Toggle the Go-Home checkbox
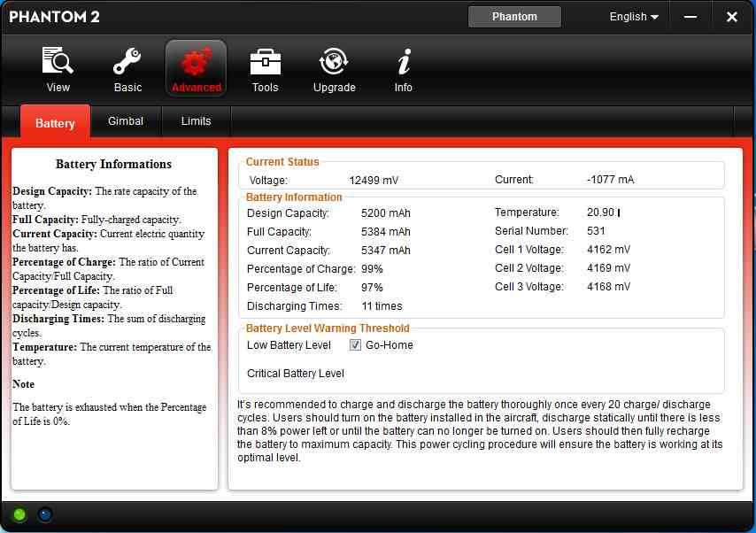The width and height of the screenshot is (756, 533). coord(355,345)
